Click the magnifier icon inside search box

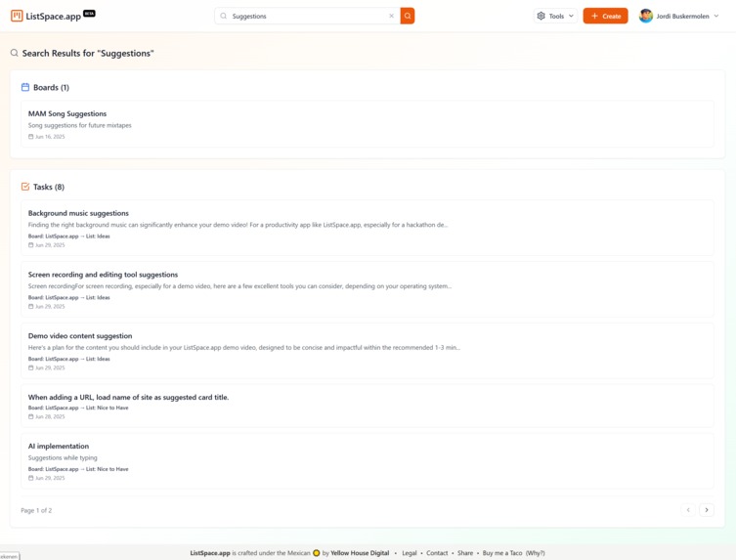[x=224, y=16]
